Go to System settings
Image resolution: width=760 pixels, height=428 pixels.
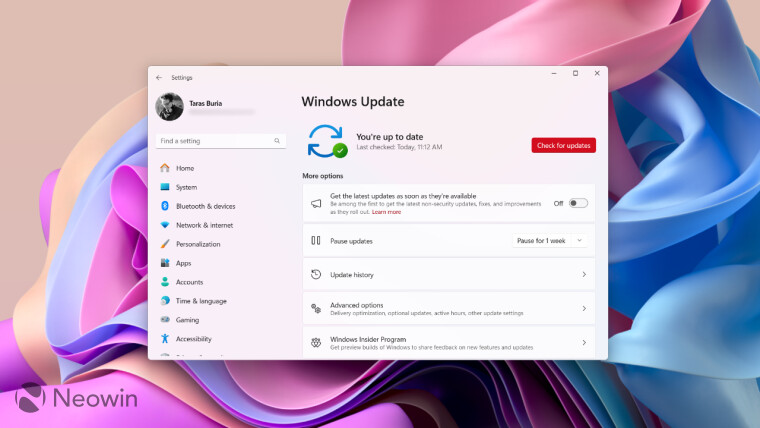tap(187, 187)
